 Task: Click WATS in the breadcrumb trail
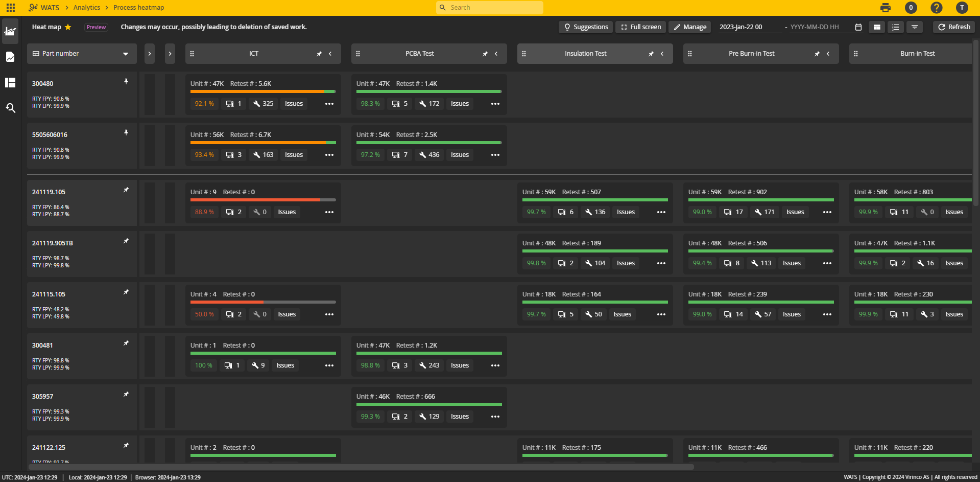[x=49, y=7]
